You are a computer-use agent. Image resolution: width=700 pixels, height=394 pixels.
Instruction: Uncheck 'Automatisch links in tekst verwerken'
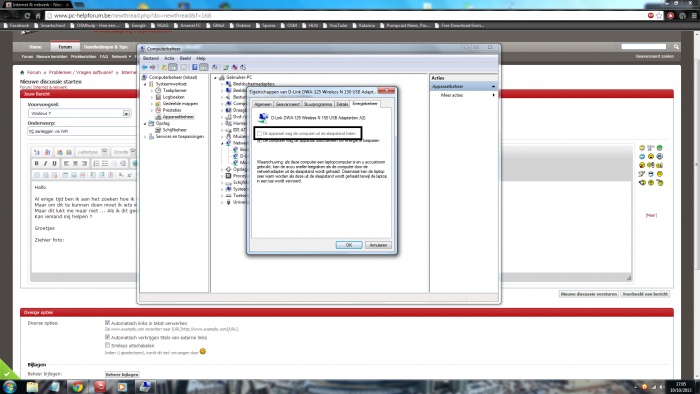[x=107, y=323]
